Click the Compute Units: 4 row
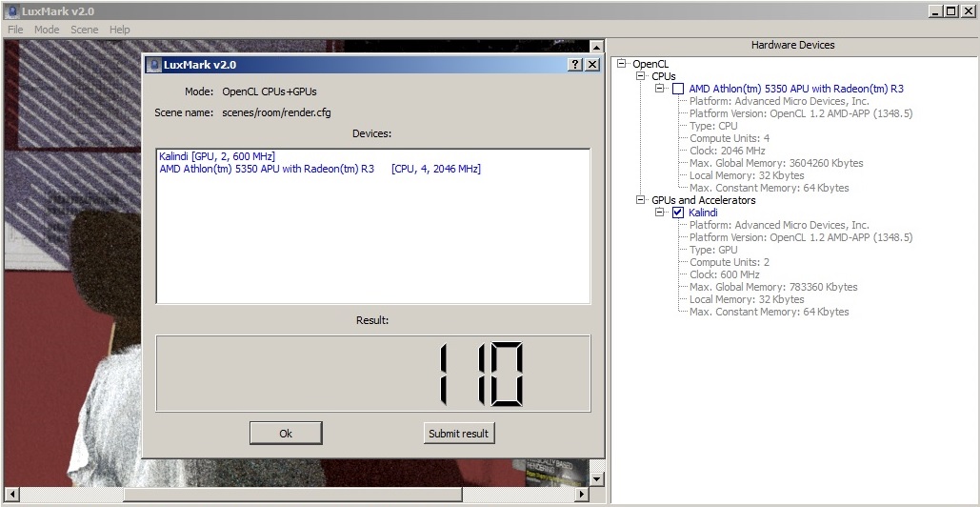 730,138
